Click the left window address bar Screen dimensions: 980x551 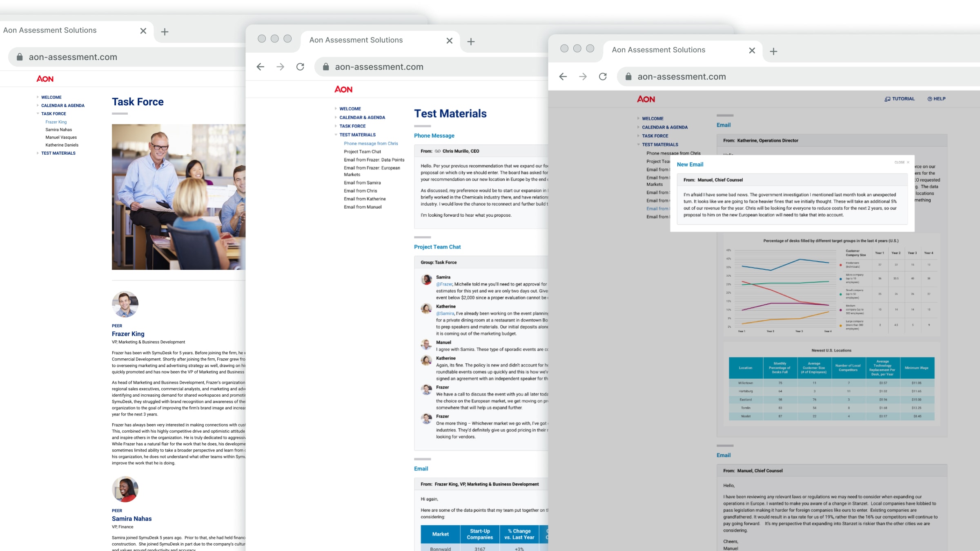(x=127, y=57)
